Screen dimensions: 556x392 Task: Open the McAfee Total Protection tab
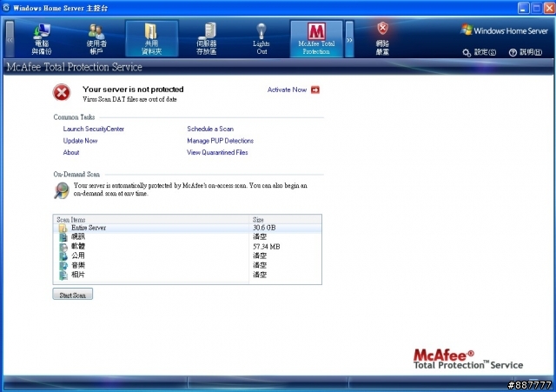[x=315, y=38]
